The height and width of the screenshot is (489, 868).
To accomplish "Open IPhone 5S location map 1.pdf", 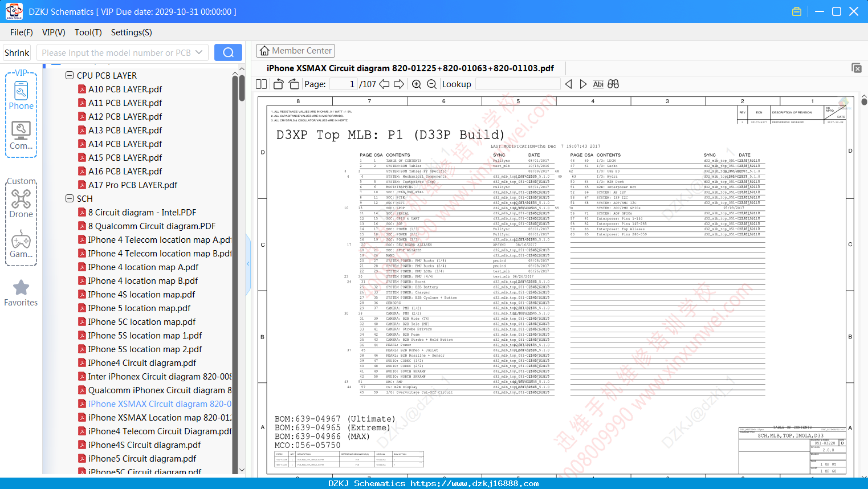I will [x=145, y=335].
